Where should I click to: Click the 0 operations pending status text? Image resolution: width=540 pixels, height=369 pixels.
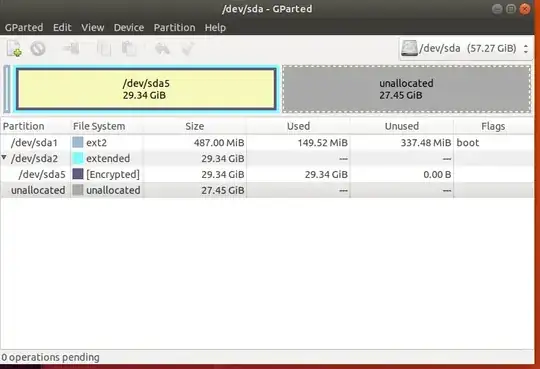click(50, 357)
